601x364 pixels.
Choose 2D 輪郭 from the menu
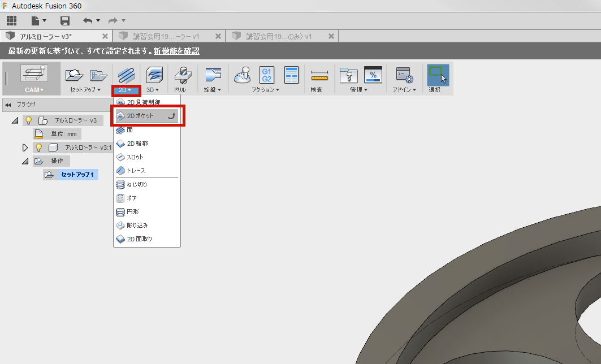coord(147,144)
